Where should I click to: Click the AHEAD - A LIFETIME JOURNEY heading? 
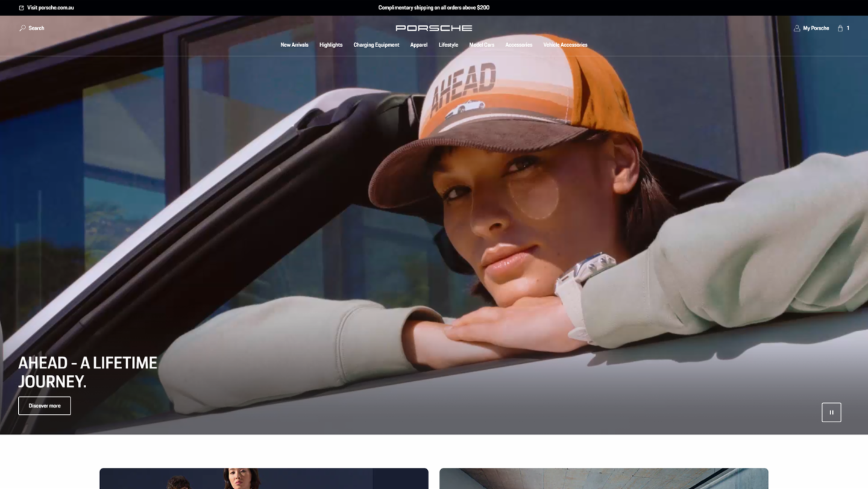[87, 372]
